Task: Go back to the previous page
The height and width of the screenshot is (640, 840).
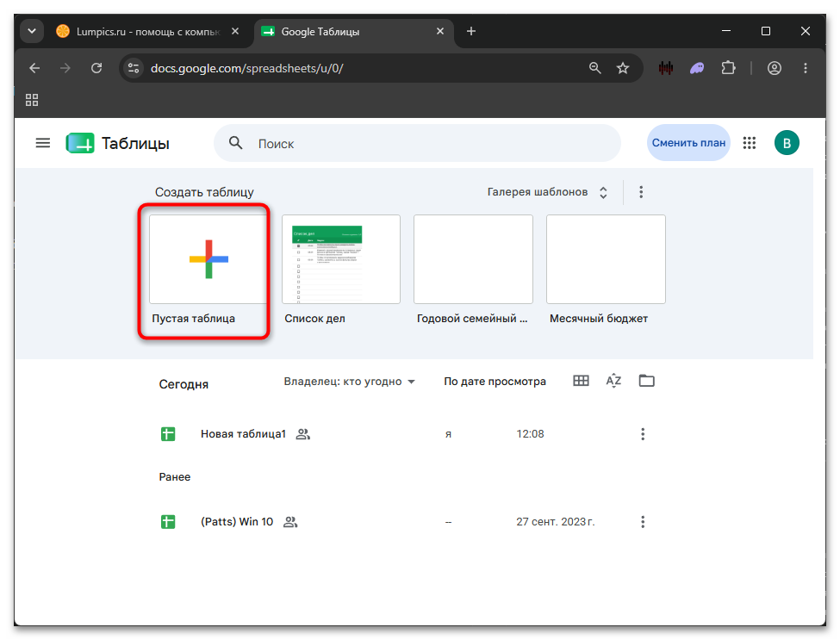Action: [x=34, y=68]
